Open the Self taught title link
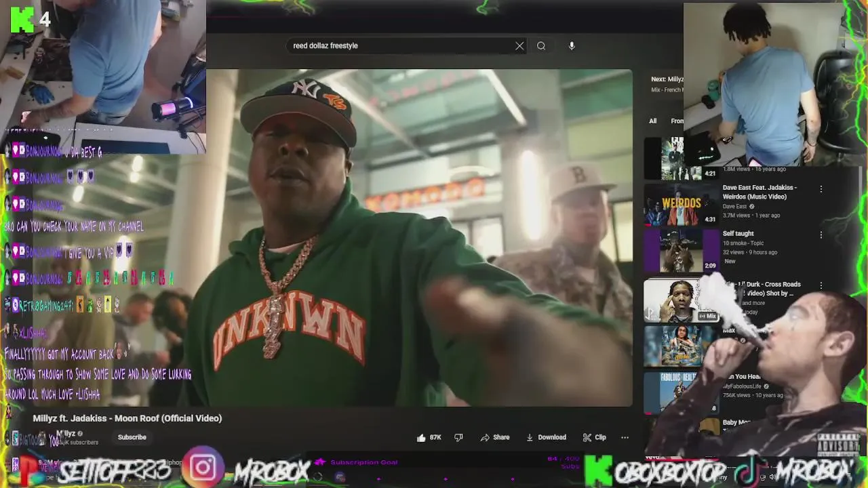This screenshot has width=868, height=488. 738,233
